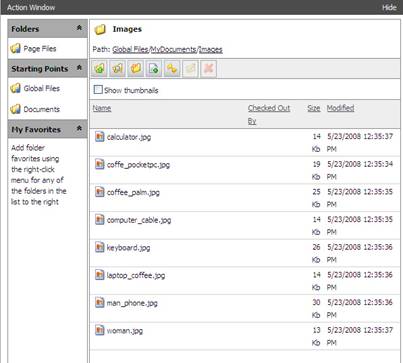Click the Starting Points panel header title
The width and height of the screenshot is (403, 363).
[x=40, y=69]
